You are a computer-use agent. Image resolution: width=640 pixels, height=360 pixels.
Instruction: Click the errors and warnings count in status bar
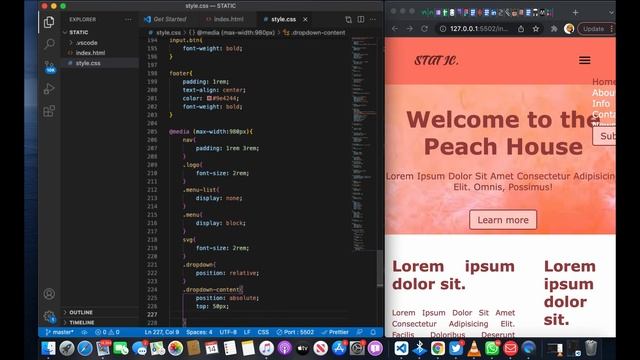pos(107,332)
